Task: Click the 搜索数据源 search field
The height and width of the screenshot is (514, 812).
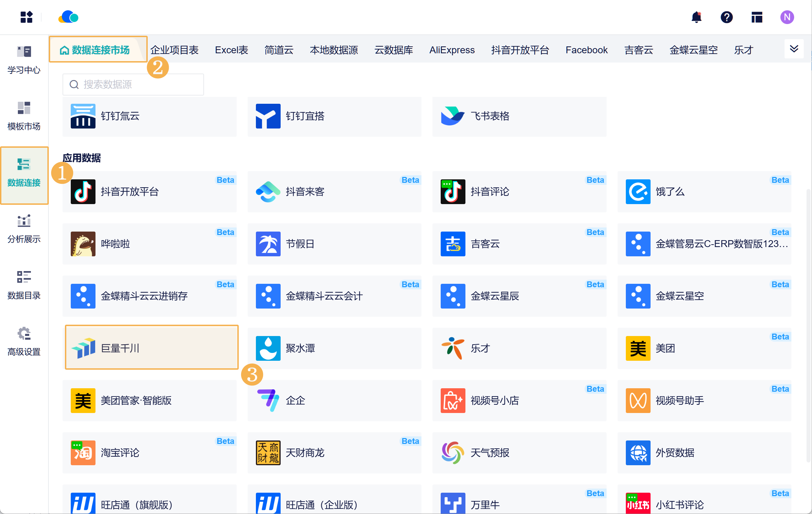Action: tap(133, 84)
